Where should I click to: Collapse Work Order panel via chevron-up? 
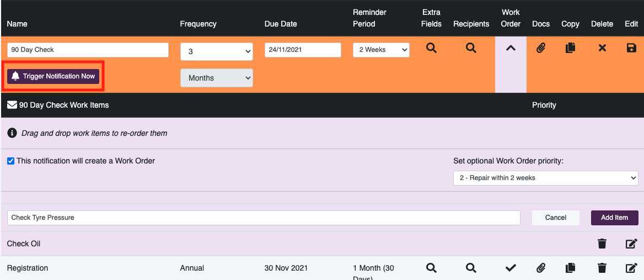coord(511,48)
